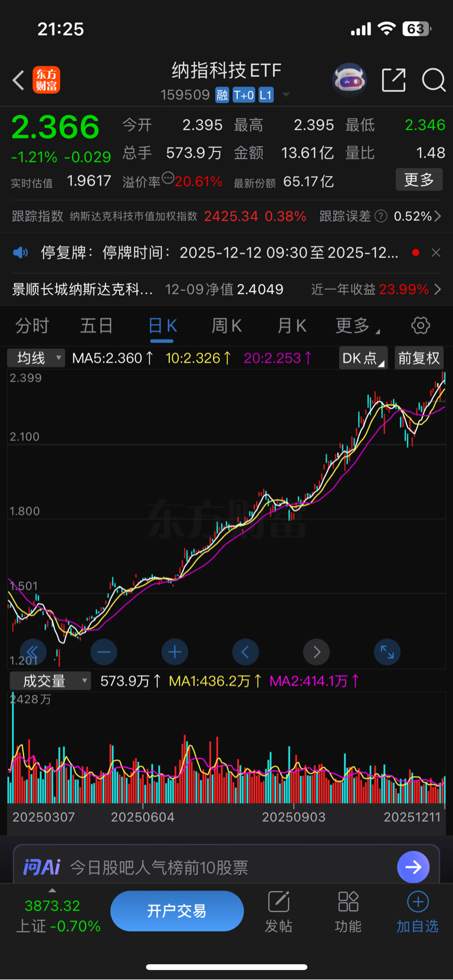Zoom out the chart with minus button

click(x=104, y=652)
